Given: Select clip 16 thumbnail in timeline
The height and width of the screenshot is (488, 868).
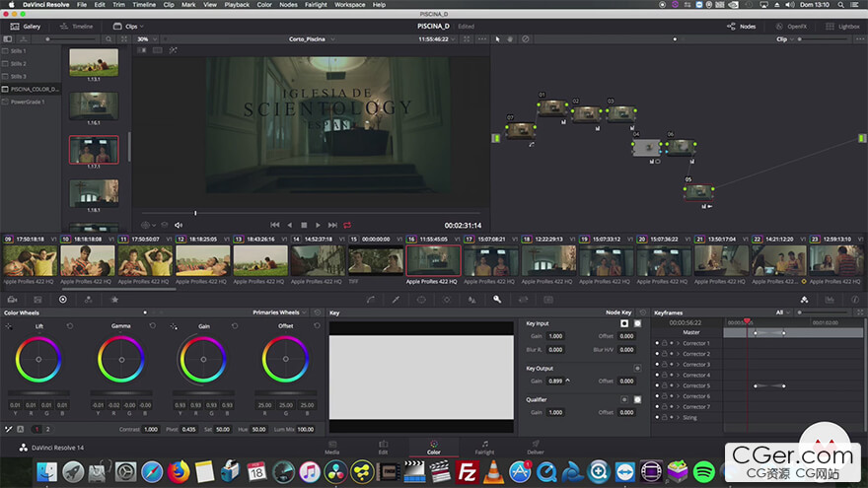Looking at the screenshot, I should (x=433, y=260).
